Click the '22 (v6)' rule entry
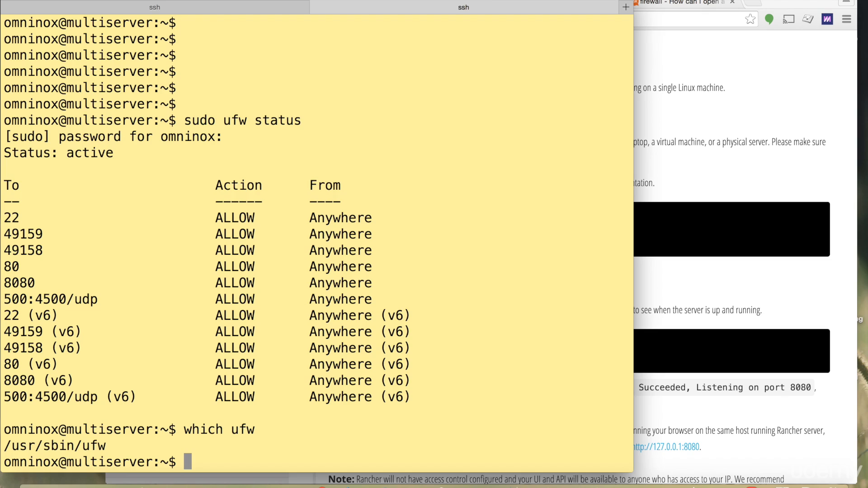868x488 pixels. point(31,315)
